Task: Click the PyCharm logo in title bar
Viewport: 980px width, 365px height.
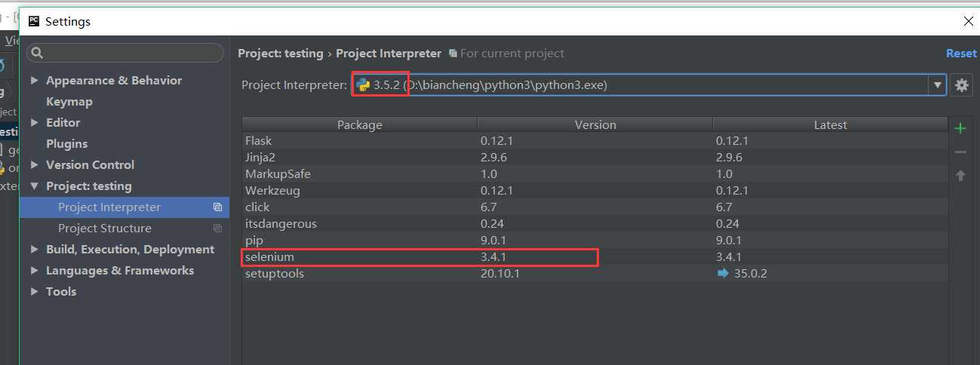Action: point(34,21)
